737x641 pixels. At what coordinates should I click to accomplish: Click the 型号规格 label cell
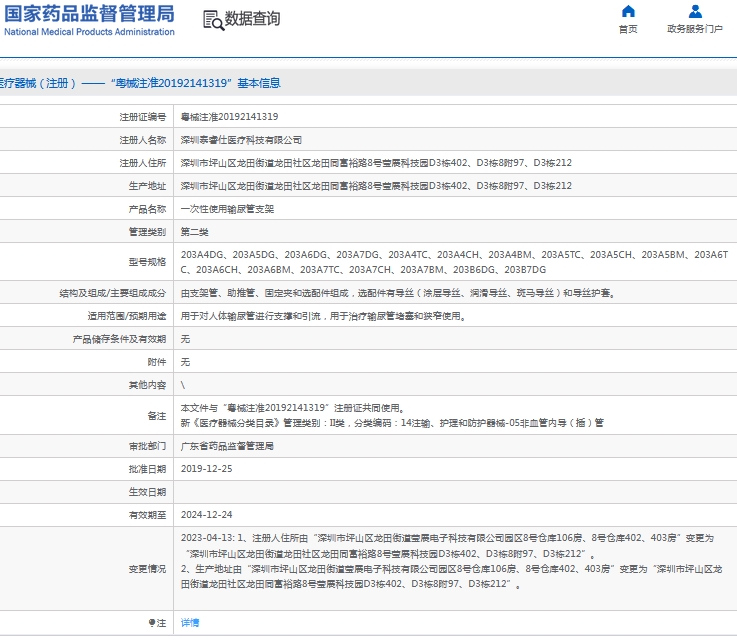pos(86,262)
